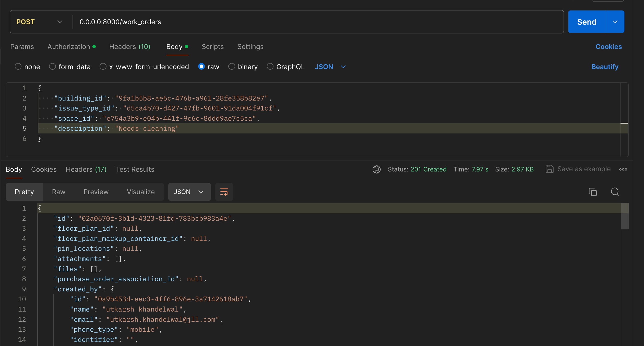
Task: Open search in response with magnifier icon
Action: tap(615, 192)
